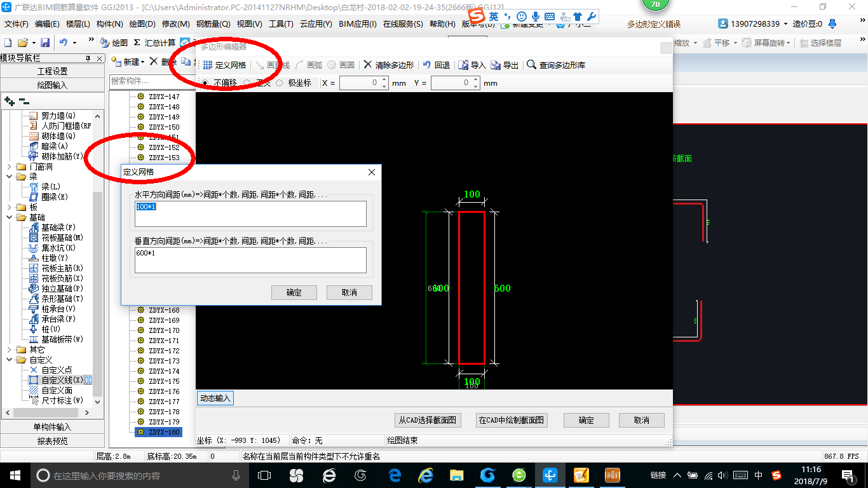Expand the 板 tree folder
This screenshot has width=868, height=488.
(9, 207)
